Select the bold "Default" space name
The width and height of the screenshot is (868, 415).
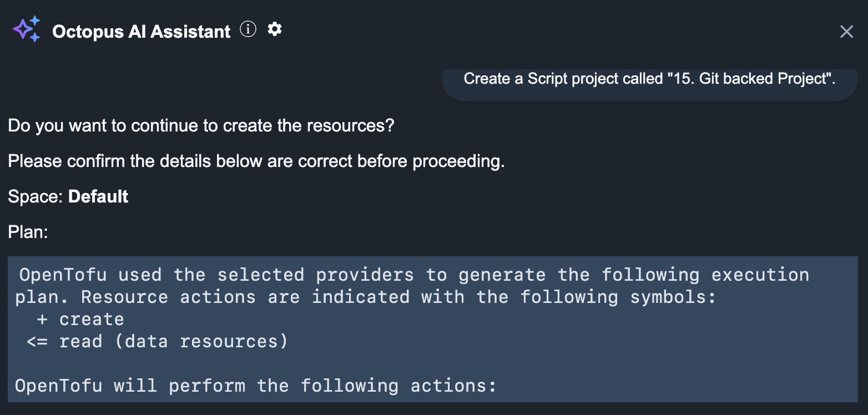[x=98, y=196]
